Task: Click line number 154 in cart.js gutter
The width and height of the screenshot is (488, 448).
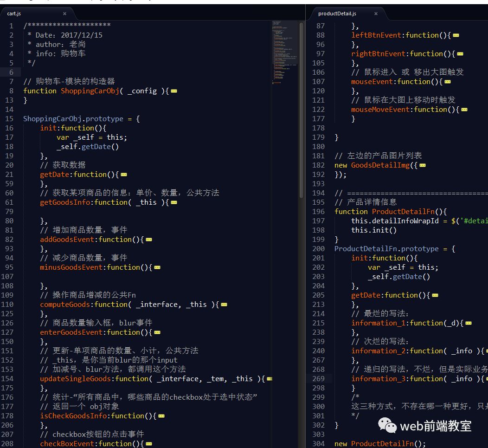Action: [x=7, y=379]
